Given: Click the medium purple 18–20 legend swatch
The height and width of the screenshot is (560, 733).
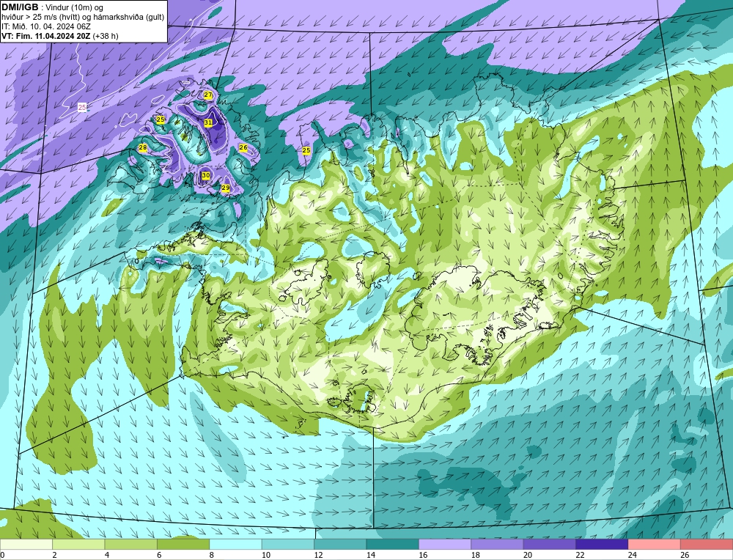Looking at the screenshot, I should 498,544.
